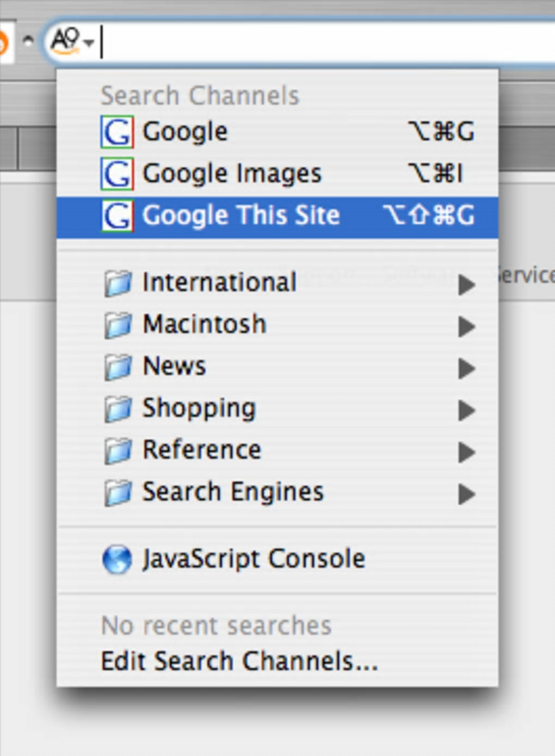The height and width of the screenshot is (756, 555).
Task: Click the Google channel G icon
Action: tap(116, 132)
